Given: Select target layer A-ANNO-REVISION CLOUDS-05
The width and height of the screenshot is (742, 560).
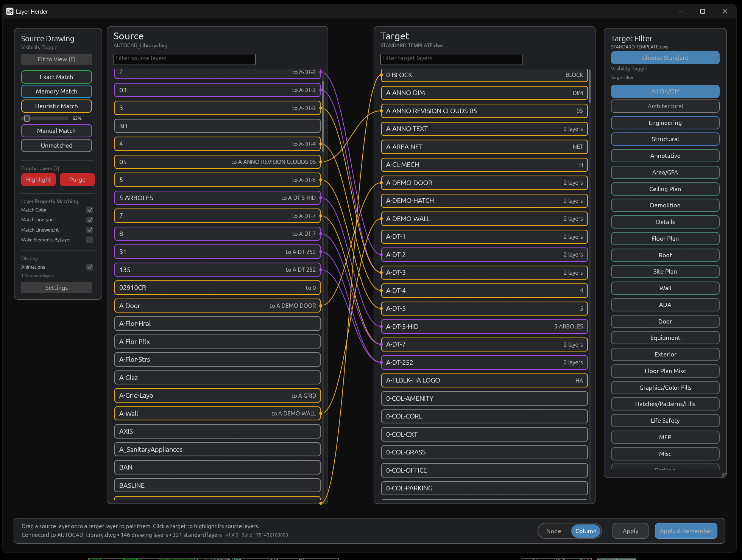Looking at the screenshot, I should click(x=484, y=111).
